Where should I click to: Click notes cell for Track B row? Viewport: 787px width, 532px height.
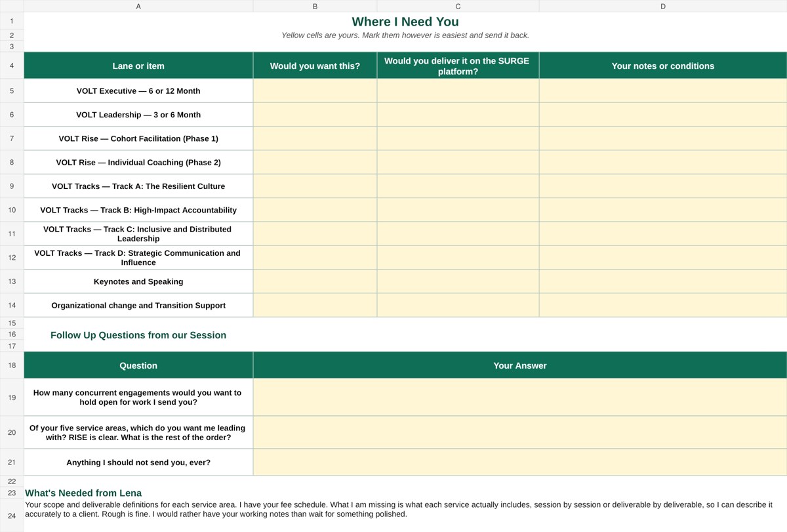point(663,210)
